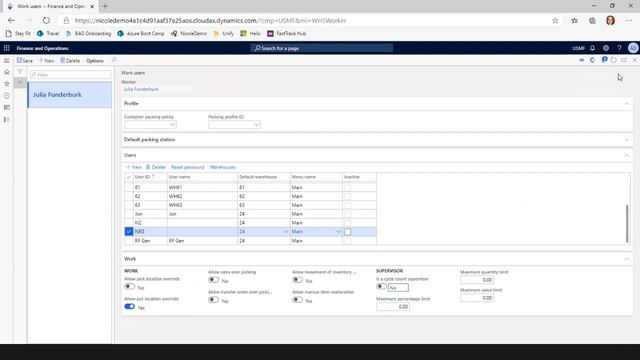Open a new browser tab
The image size is (640, 360).
pyautogui.click(x=105, y=6)
